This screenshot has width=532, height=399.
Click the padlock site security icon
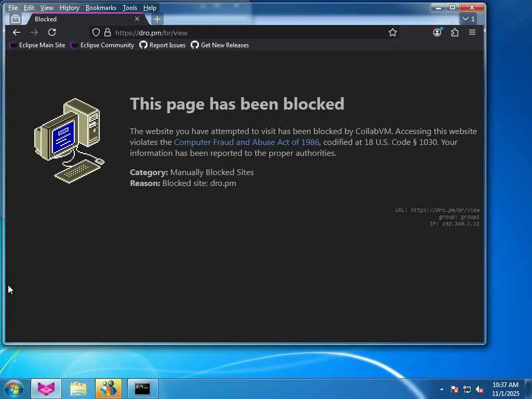108,33
